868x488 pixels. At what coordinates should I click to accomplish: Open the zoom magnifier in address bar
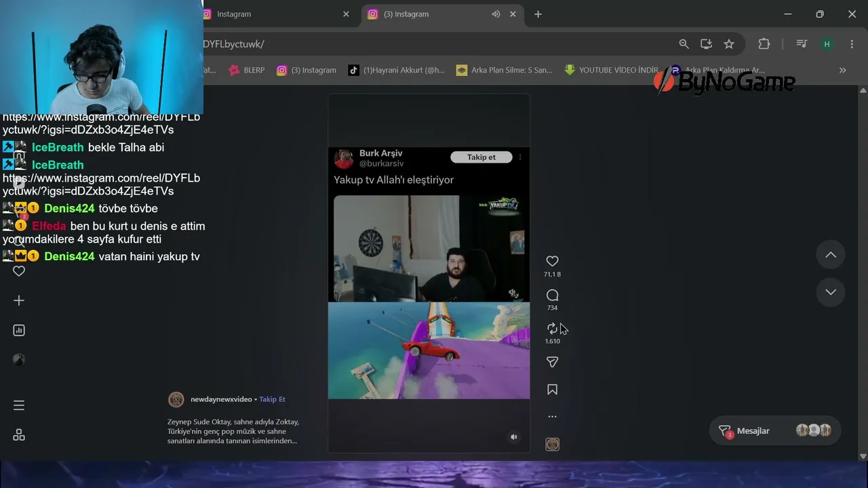click(684, 44)
